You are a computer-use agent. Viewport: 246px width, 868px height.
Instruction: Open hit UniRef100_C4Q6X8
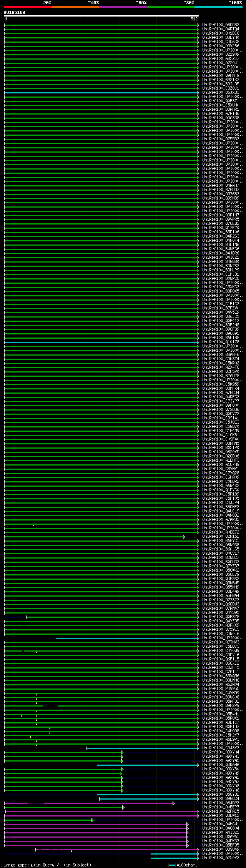221,42
